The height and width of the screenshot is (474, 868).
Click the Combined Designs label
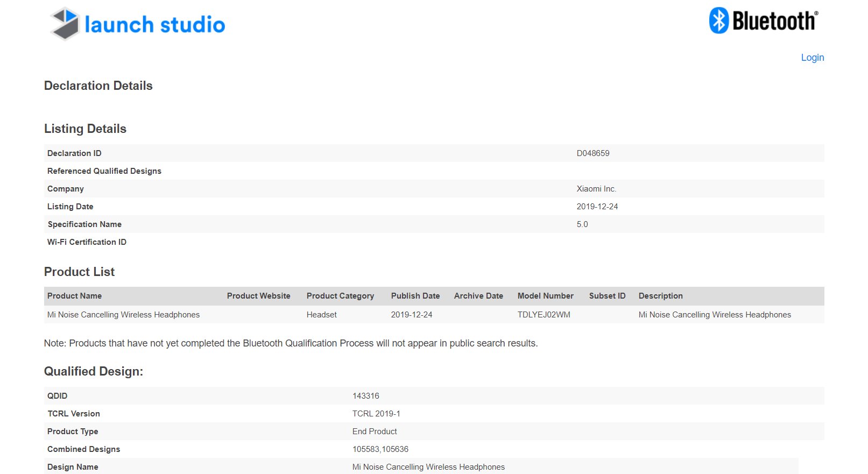tap(83, 449)
